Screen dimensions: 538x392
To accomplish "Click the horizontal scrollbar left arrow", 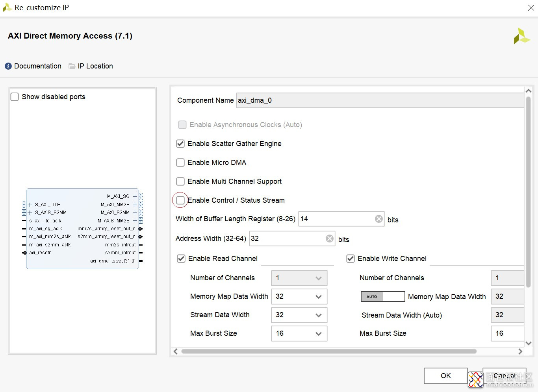I will point(176,351).
